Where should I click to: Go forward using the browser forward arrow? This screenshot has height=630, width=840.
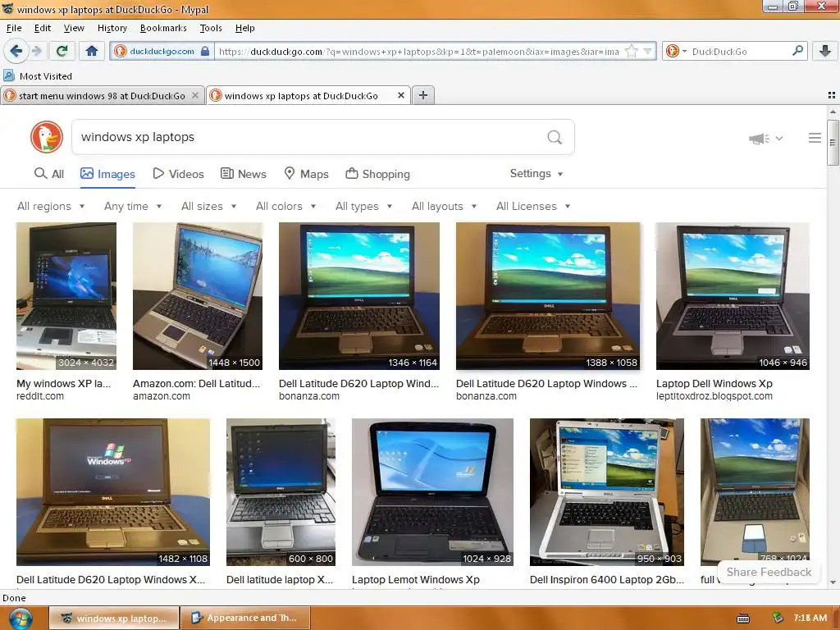(36, 51)
